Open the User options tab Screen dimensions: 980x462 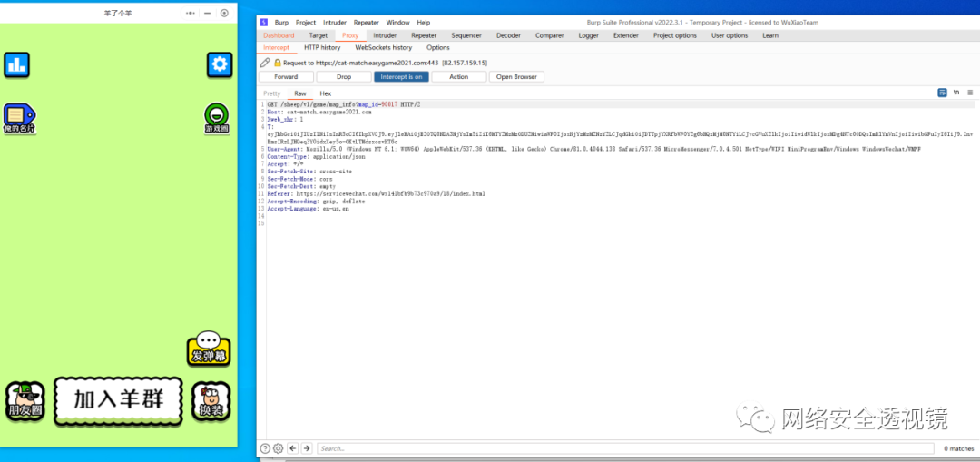(x=730, y=35)
